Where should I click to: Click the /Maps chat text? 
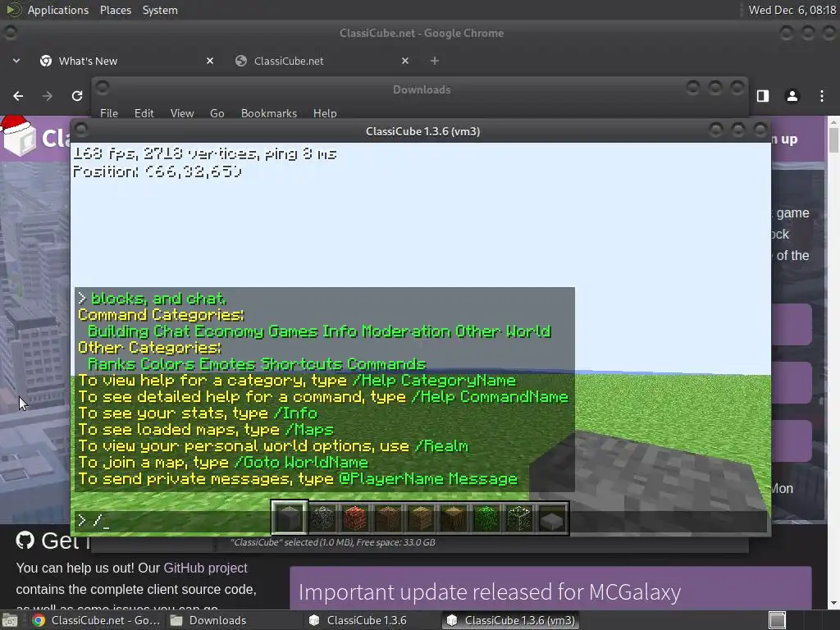[x=308, y=430]
